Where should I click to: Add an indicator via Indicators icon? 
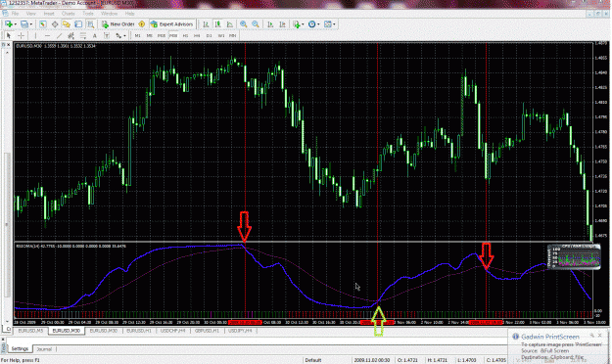[x=297, y=24]
